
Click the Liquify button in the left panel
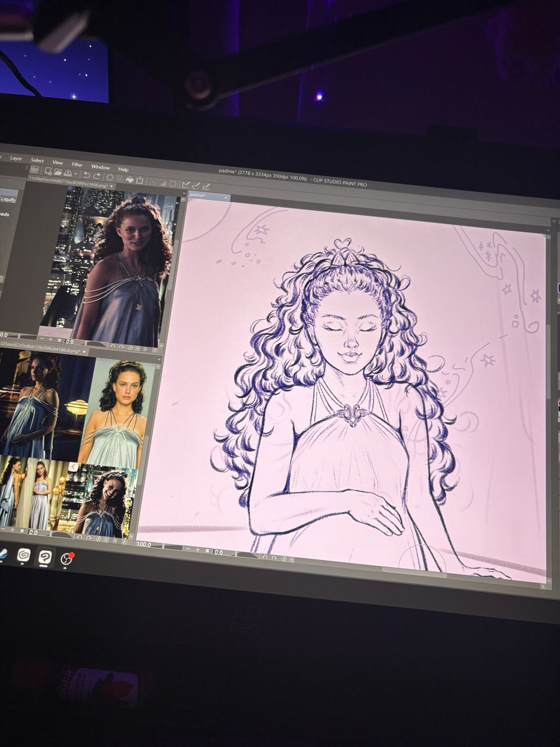pos(9,199)
